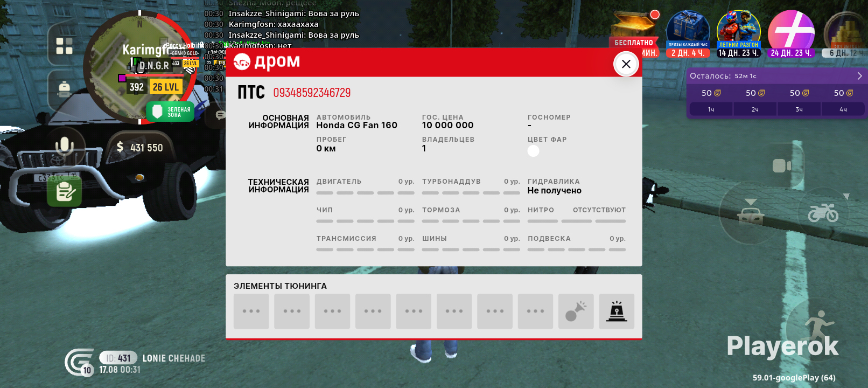Close the Дром ПТС dialog

[x=626, y=64]
